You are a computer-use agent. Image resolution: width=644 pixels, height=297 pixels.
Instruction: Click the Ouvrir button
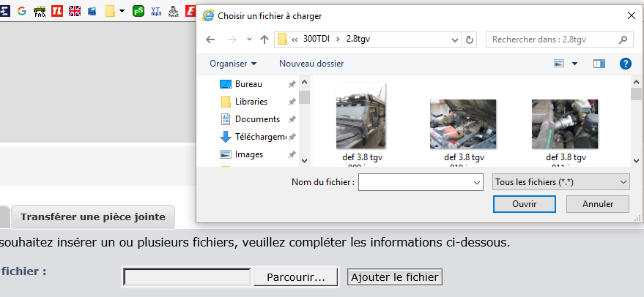[525, 203]
